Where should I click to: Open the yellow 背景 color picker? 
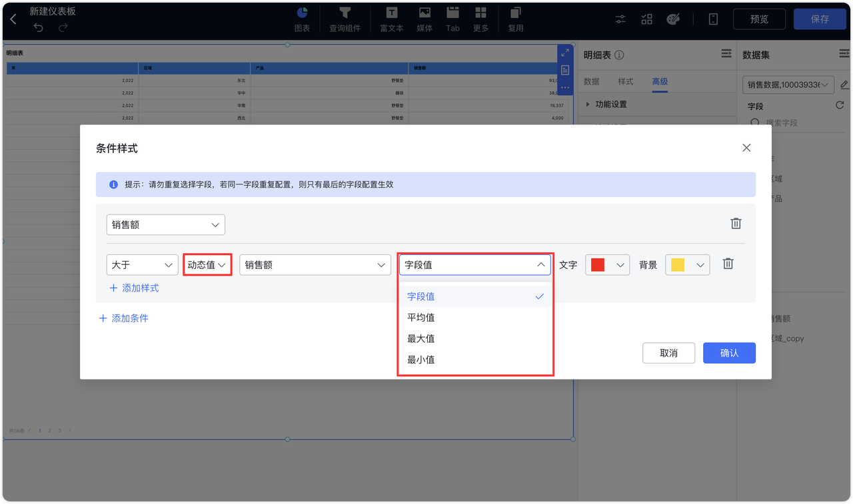[687, 265]
